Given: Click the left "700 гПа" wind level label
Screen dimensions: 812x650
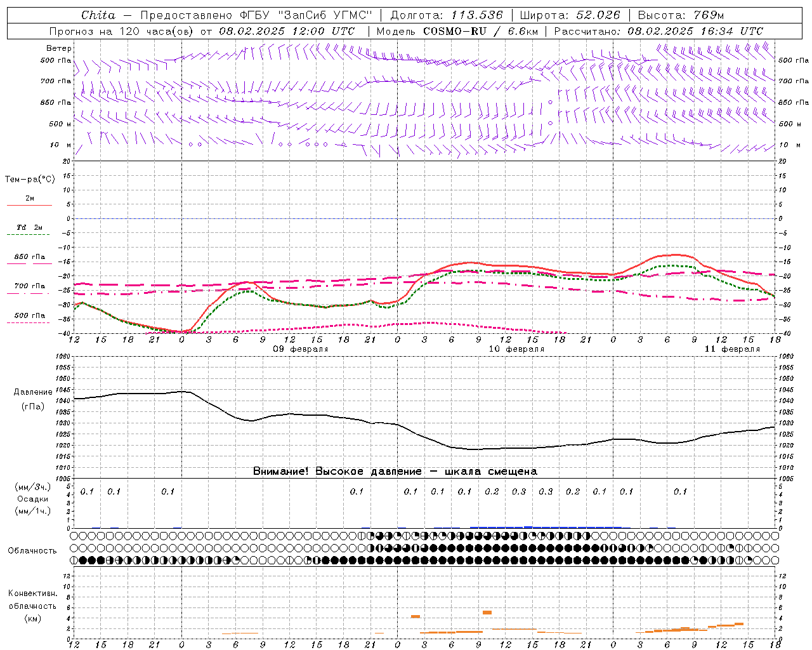Looking at the screenshot, I should pyautogui.click(x=56, y=81).
